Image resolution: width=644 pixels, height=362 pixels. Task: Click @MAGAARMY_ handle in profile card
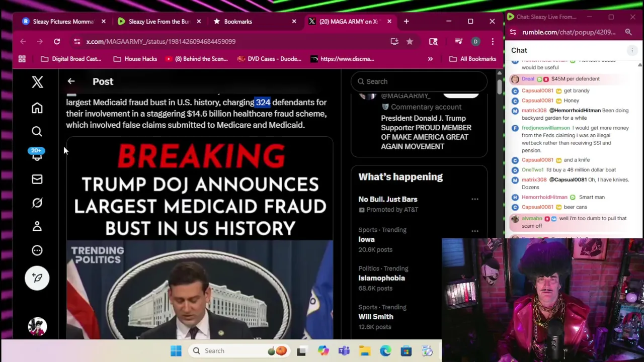click(x=406, y=96)
